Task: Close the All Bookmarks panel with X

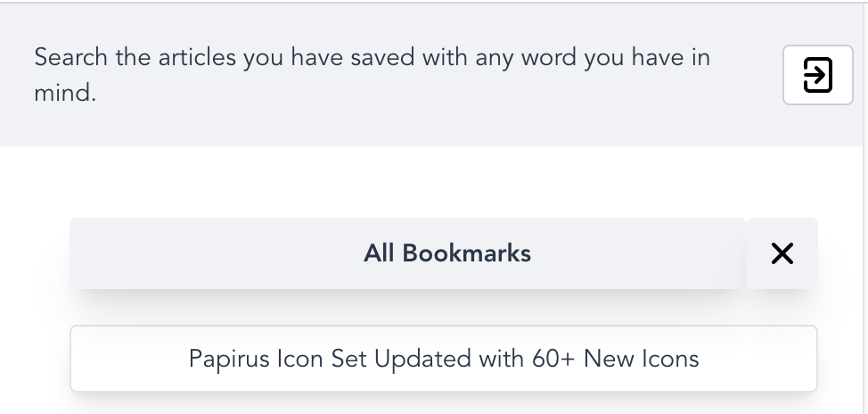Action: click(782, 253)
